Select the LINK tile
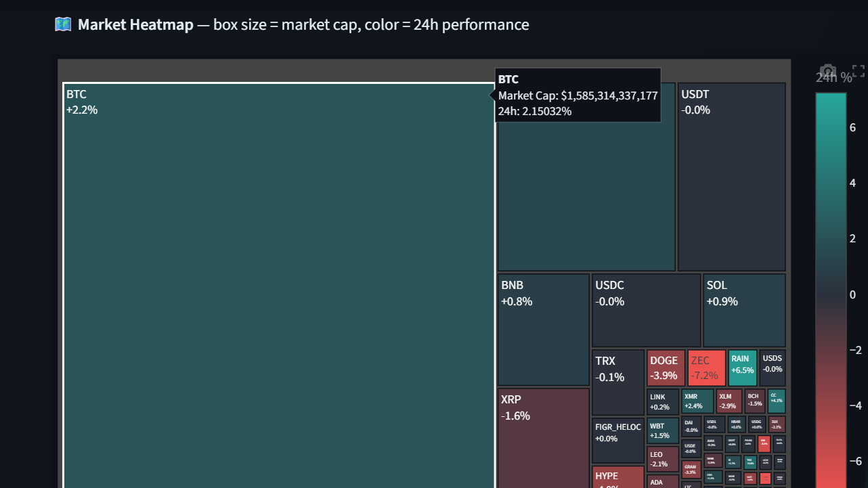The width and height of the screenshot is (868, 488). tap(663, 401)
